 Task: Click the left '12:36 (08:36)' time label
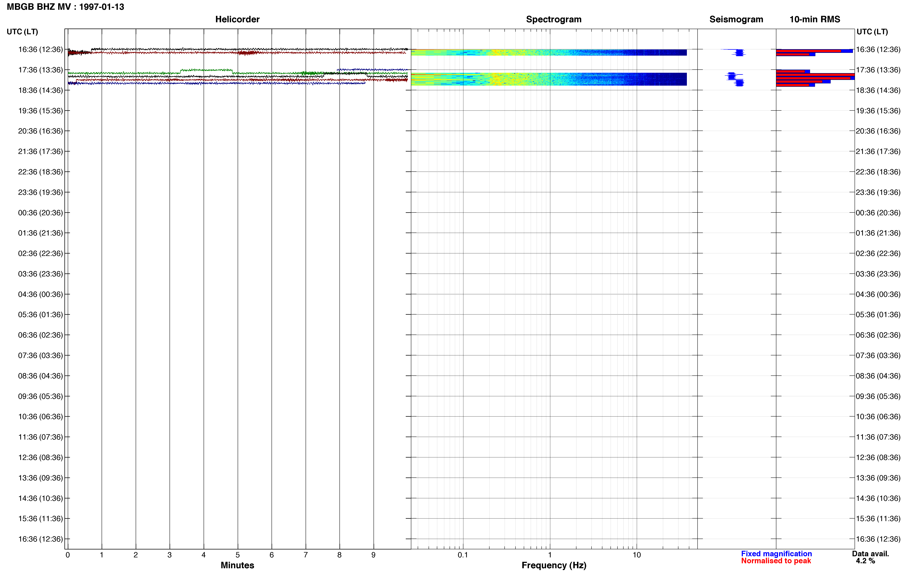41,457
